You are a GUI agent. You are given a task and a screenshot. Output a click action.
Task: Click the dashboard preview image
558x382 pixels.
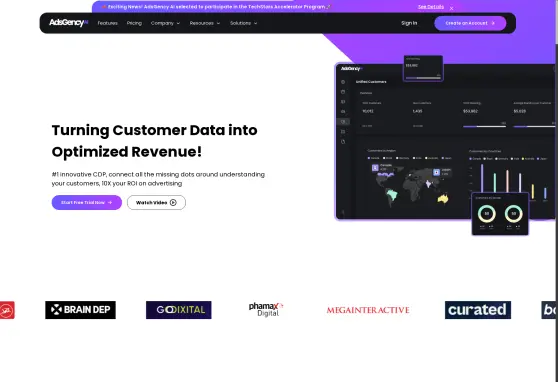coord(445,141)
